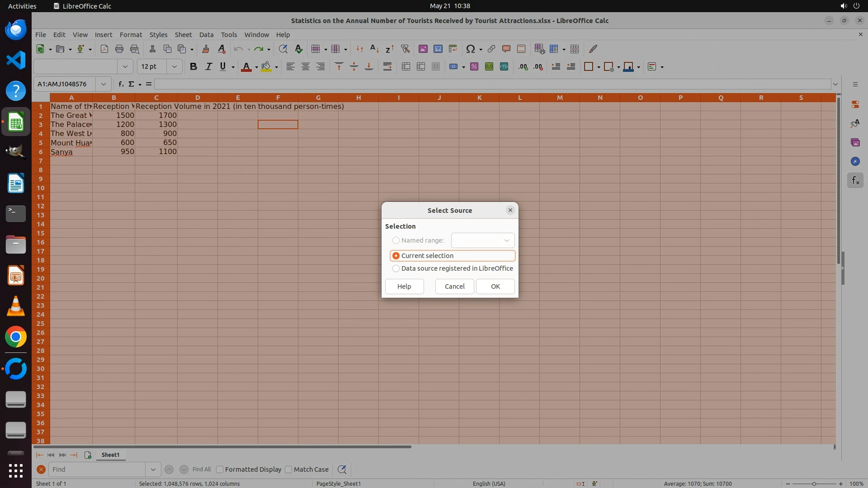Screen dimensions: 868x488
Task: Expand the Named range combo box
Action: (x=506, y=240)
